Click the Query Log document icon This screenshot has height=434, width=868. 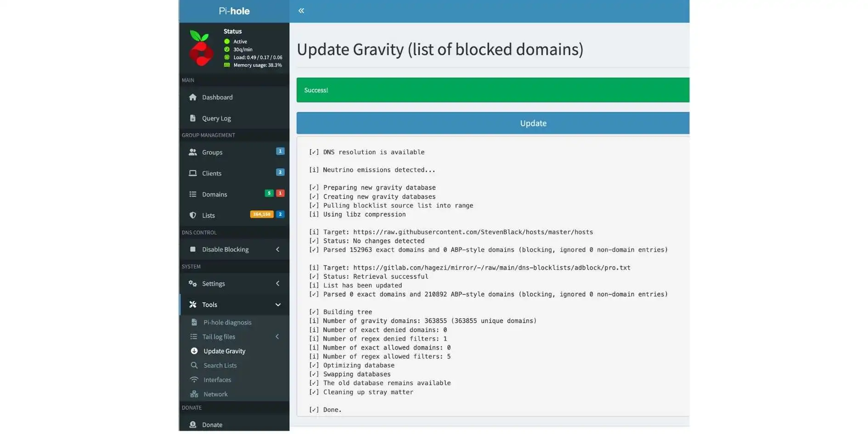click(x=193, y=118)
